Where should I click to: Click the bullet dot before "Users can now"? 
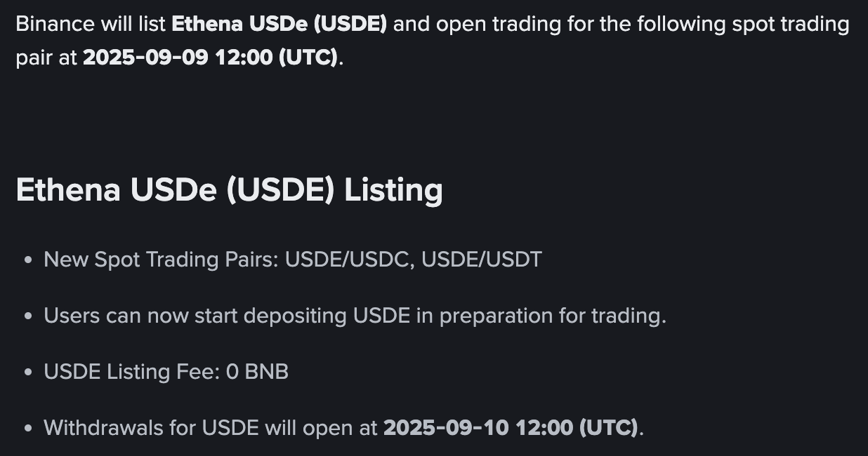tap(28, 316)
